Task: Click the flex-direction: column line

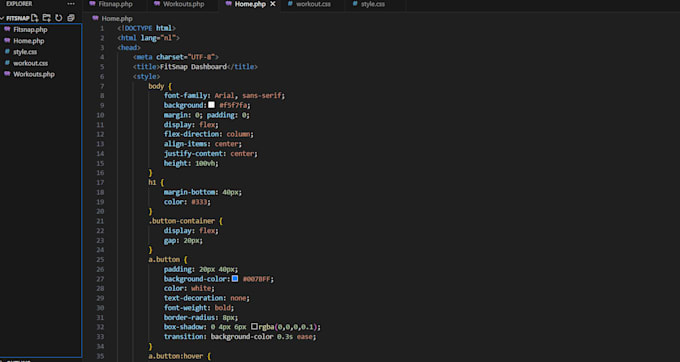Action: [x=209, y=134]
